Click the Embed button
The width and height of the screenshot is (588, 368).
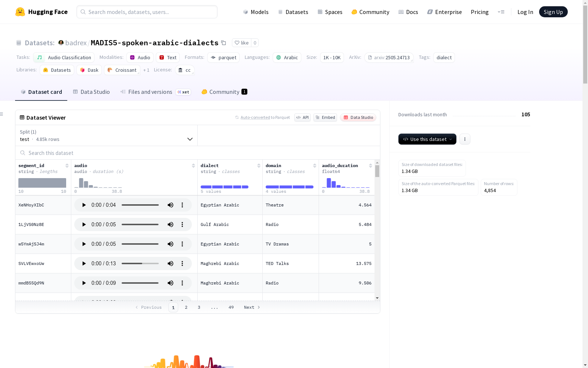pyautogui.click(x=325, y=117)
